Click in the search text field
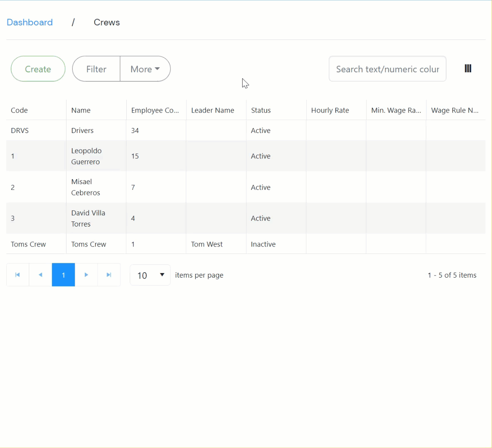492x448 pixels. (387, 69)
